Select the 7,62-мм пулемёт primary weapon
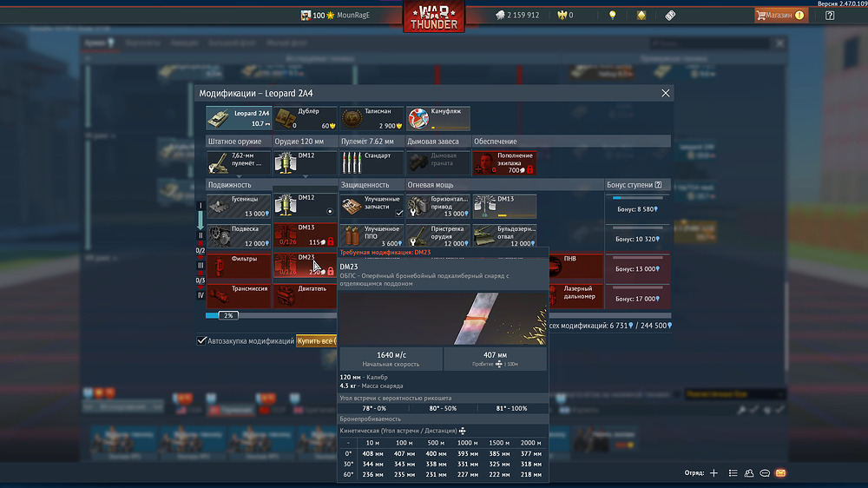868x488 pixels. [239, 163]
